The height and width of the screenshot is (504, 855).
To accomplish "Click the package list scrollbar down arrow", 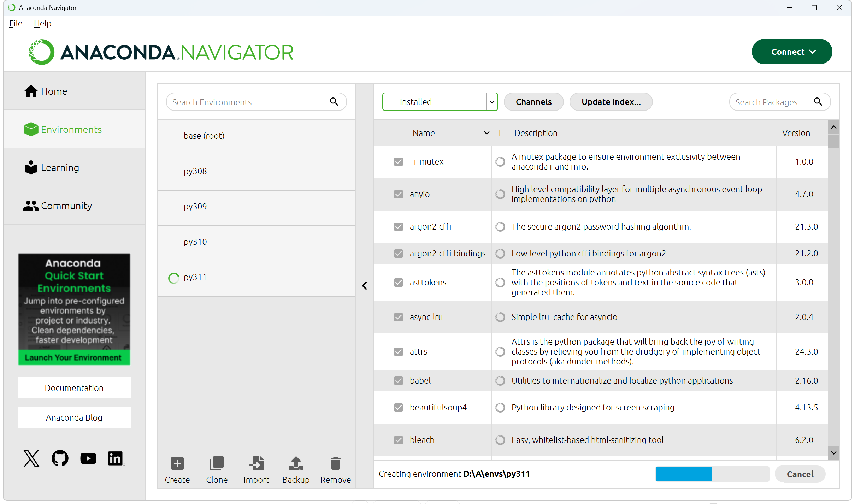I will [x=834, y=453].
